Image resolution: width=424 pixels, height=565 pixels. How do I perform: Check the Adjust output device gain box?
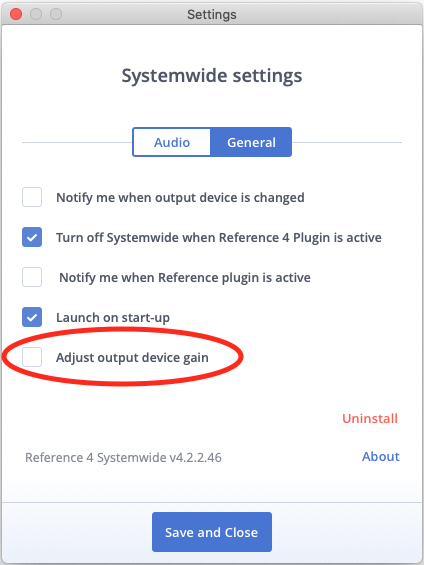point(32,357)
